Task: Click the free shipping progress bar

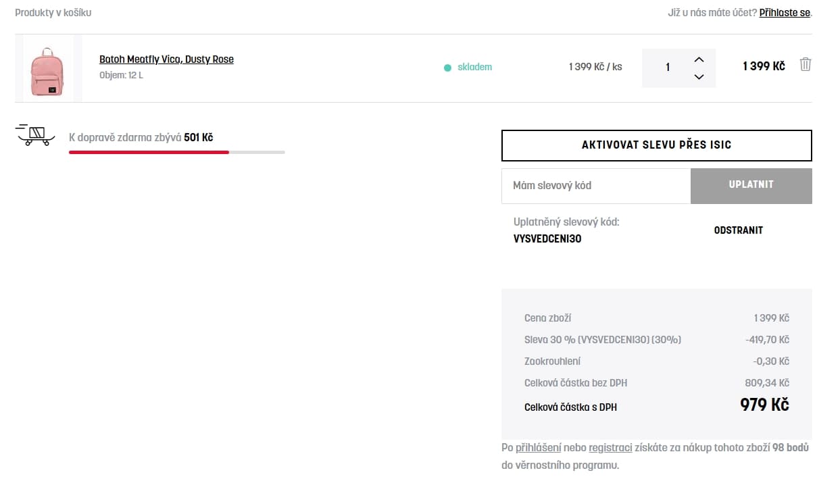Action: click(x=177, y=152)
